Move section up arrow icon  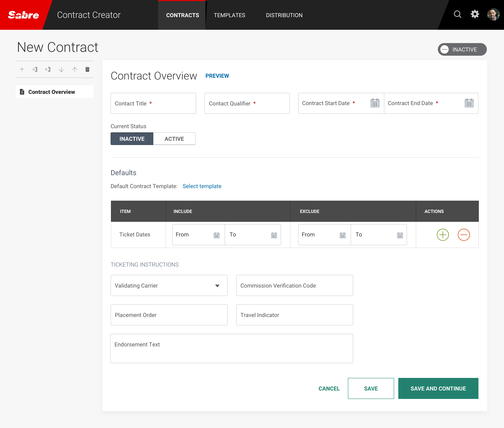75,69
